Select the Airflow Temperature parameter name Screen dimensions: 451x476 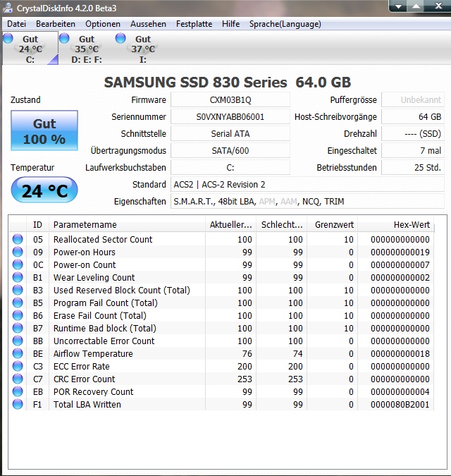93,353
